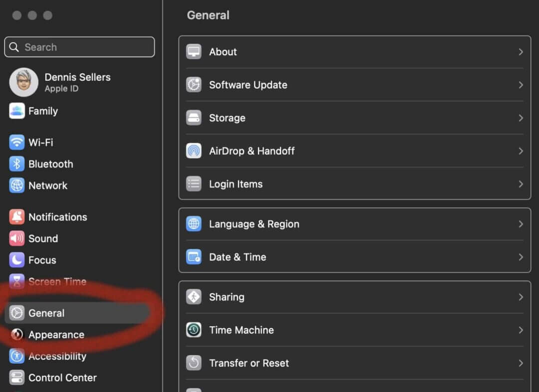Open Login Items via right chevron
The height and width of the screenshot is (392, 539).
[521, 184]
